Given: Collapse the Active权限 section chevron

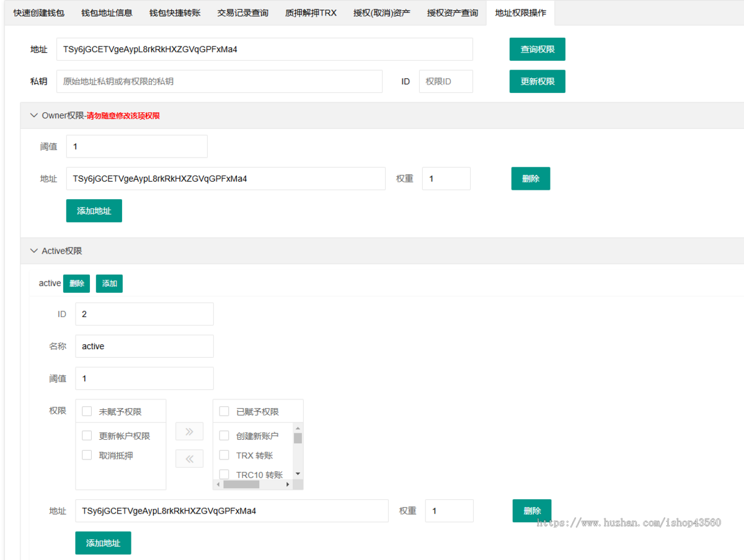Looking at the screenshot, I should click(x=33, y=251).
